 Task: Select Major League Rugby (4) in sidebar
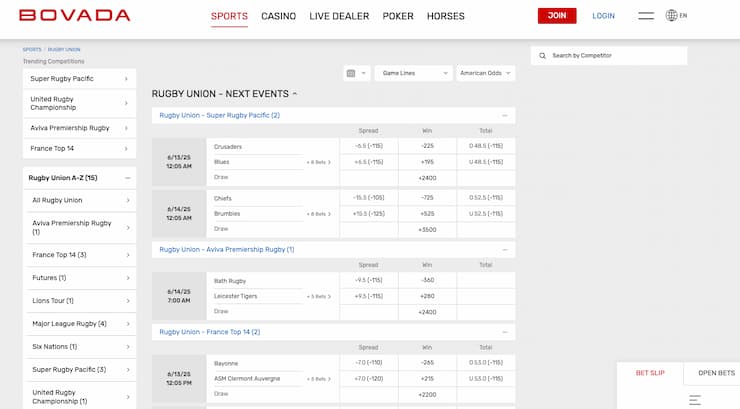80,324
